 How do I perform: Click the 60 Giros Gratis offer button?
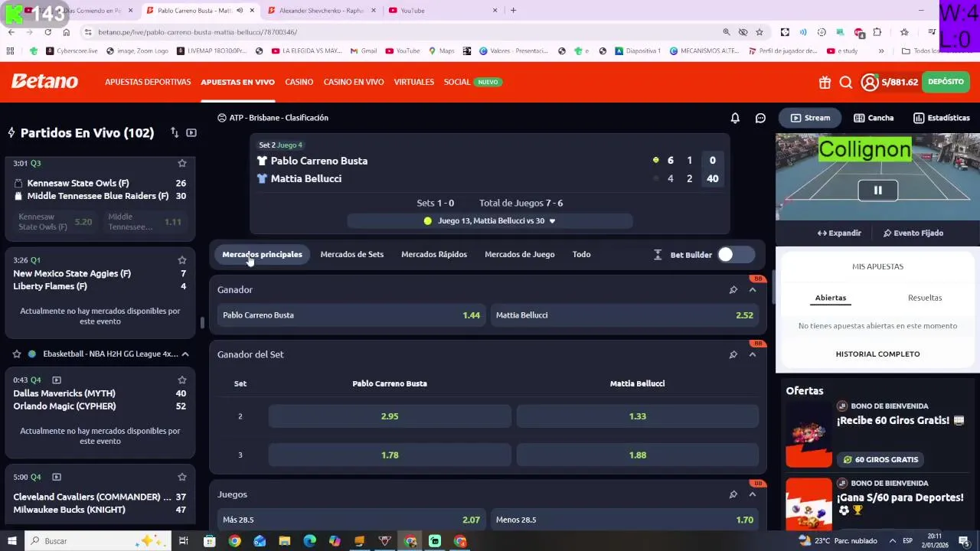tap(879, 460)
